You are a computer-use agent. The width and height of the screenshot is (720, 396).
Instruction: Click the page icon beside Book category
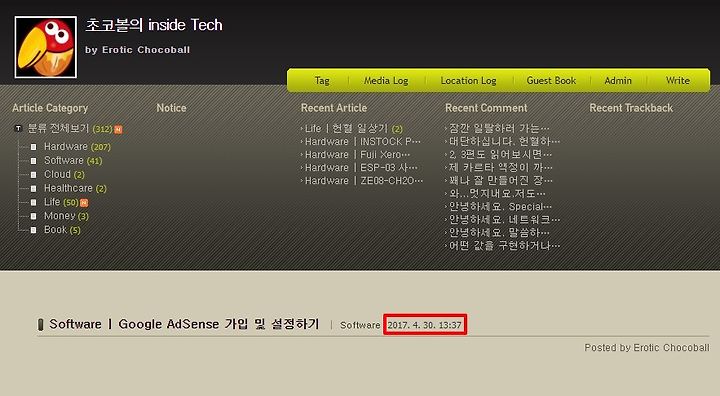click(34, 230)
